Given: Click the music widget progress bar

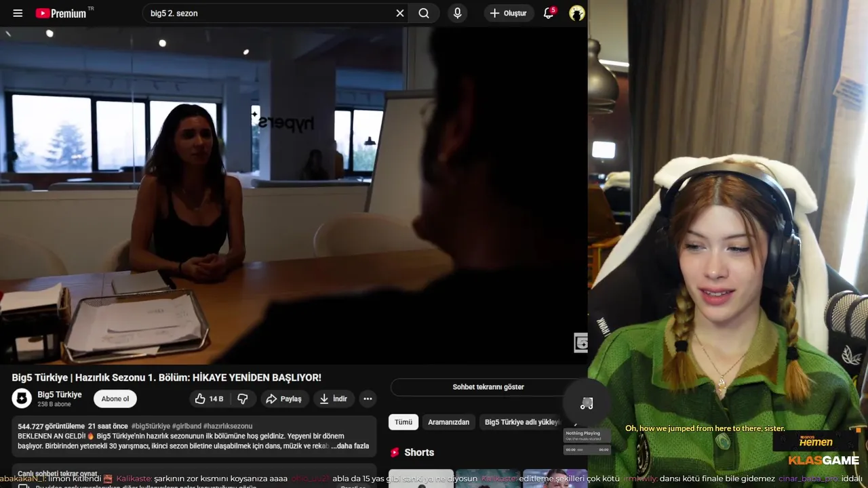Looking at the screenshot, I should coord(587,449).
